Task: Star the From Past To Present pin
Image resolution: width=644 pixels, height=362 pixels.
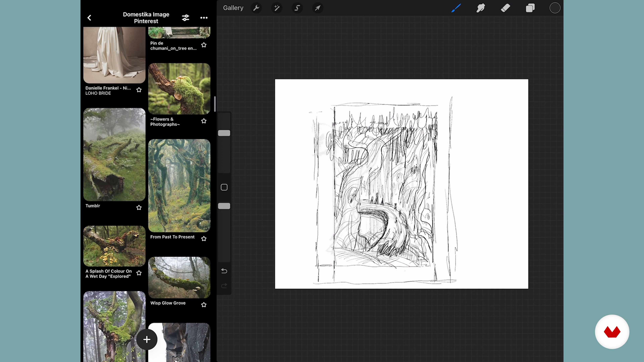Action: 204,239
